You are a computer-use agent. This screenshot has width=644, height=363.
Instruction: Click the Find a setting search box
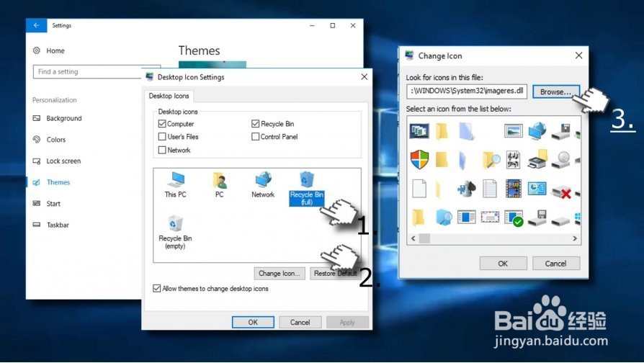[97, 72]
